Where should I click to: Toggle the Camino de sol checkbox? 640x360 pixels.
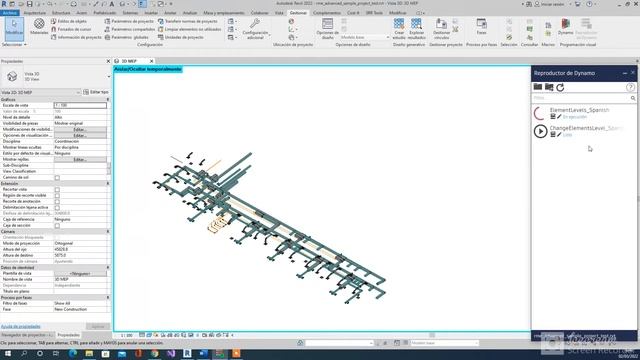(57, 178)
